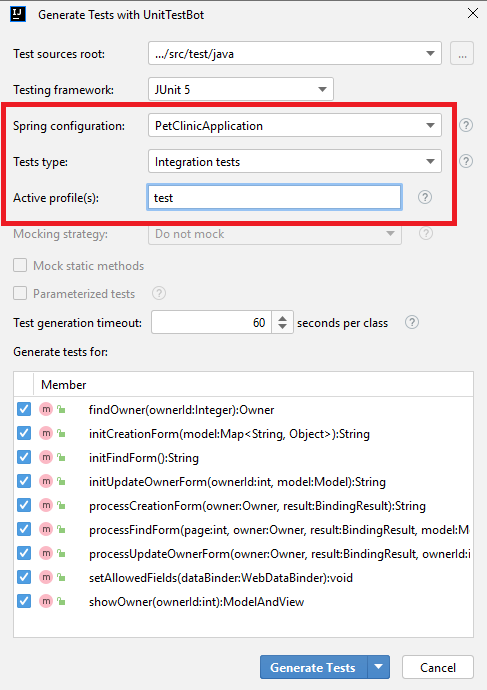Screen dimensions: 487x690
Task: Click method icon beside findOwner entry
Action: tap(46, 410)
